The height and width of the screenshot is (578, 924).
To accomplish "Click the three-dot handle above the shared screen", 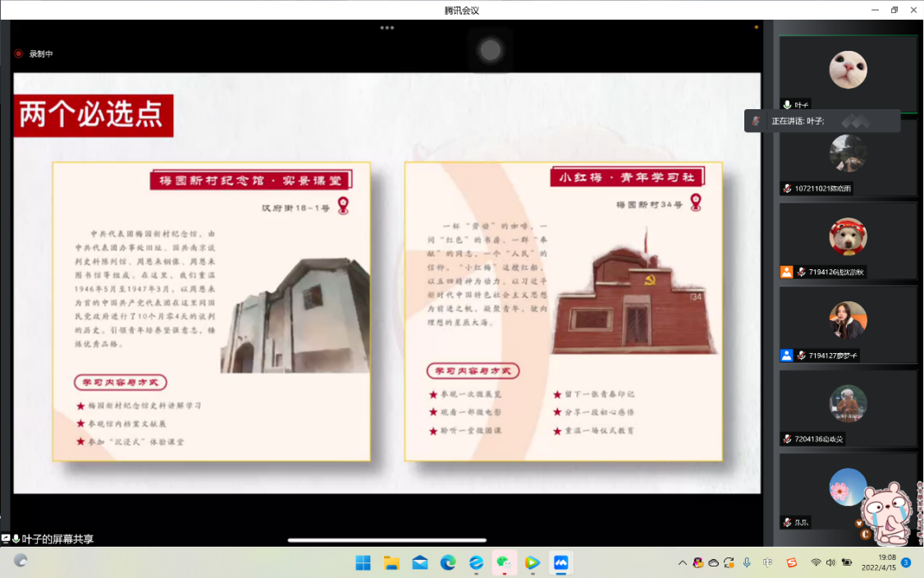I will click(387, 28).
